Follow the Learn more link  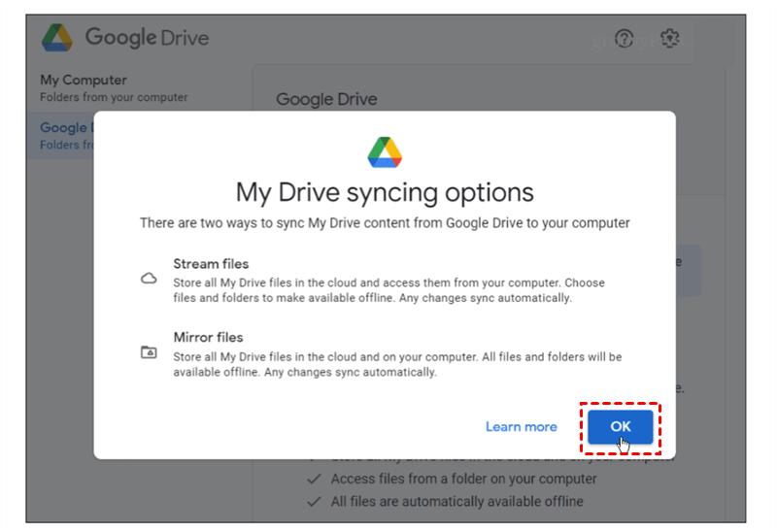[x=522, y=426]
